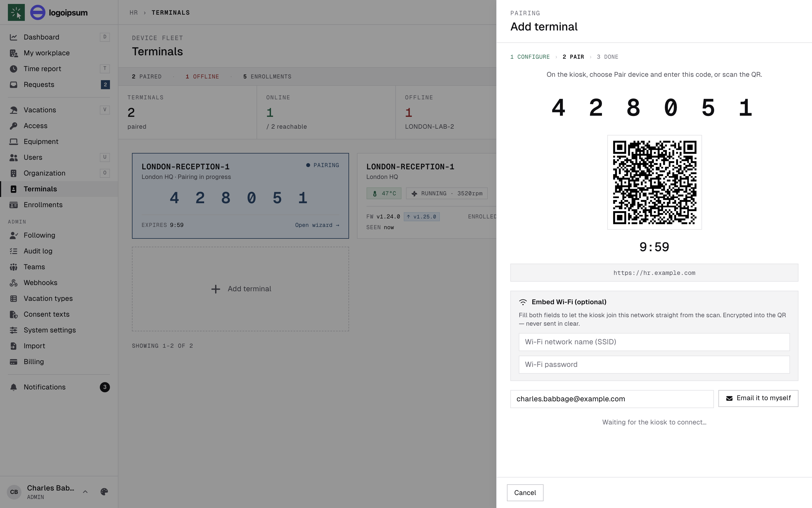Click Waiting for the kiosk to connect text
This screenshot has height=508, width=812.
tap(654, 422)
